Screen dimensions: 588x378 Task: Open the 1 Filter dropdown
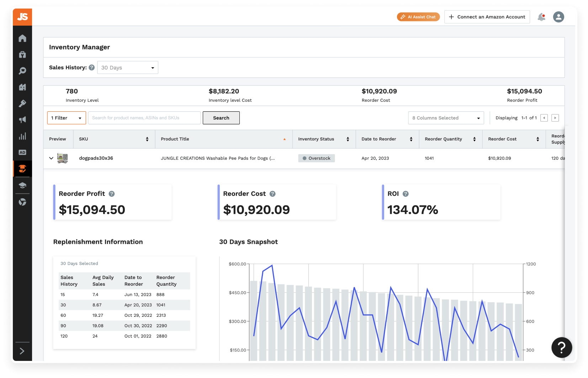pyautogui.click(x=67, y=118)
